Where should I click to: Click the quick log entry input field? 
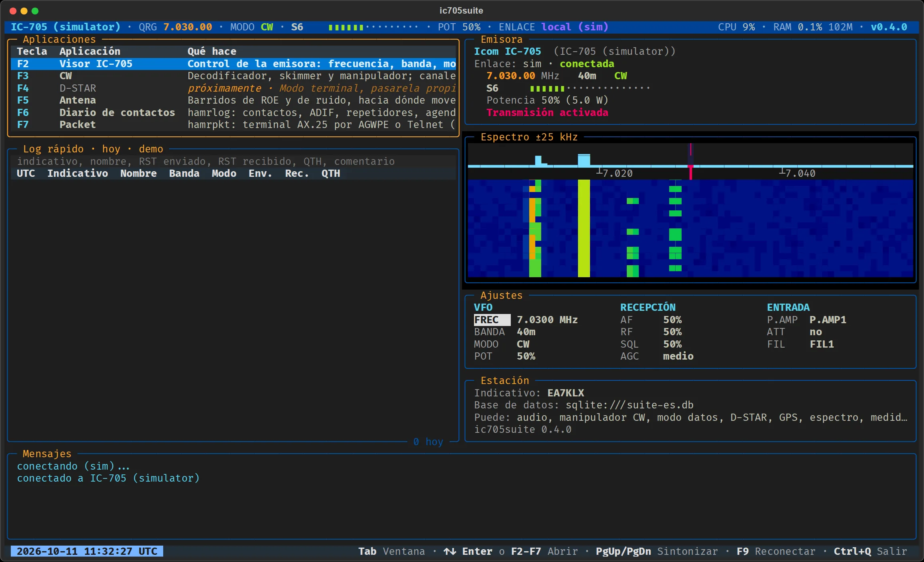pos(234,161)
